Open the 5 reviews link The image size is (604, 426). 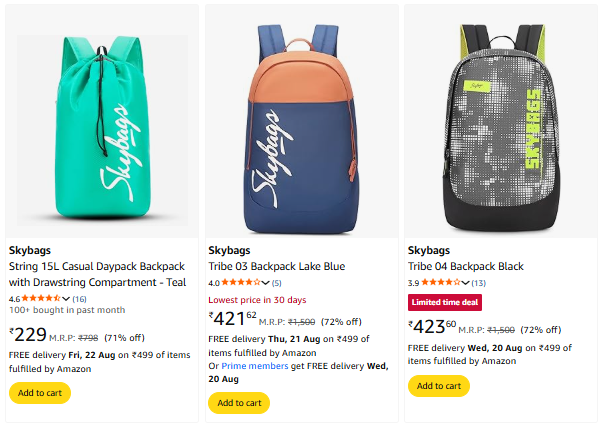point(277,283)
